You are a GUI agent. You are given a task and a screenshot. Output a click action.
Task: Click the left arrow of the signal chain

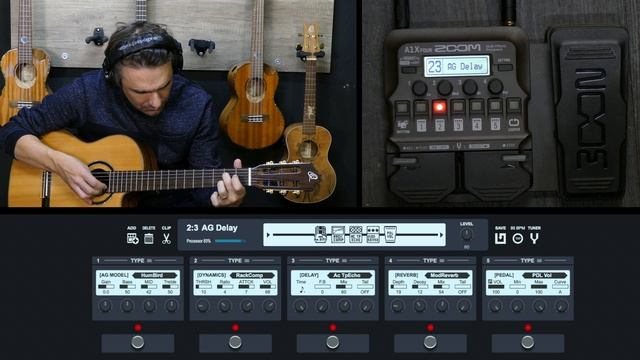pos(268,235)
